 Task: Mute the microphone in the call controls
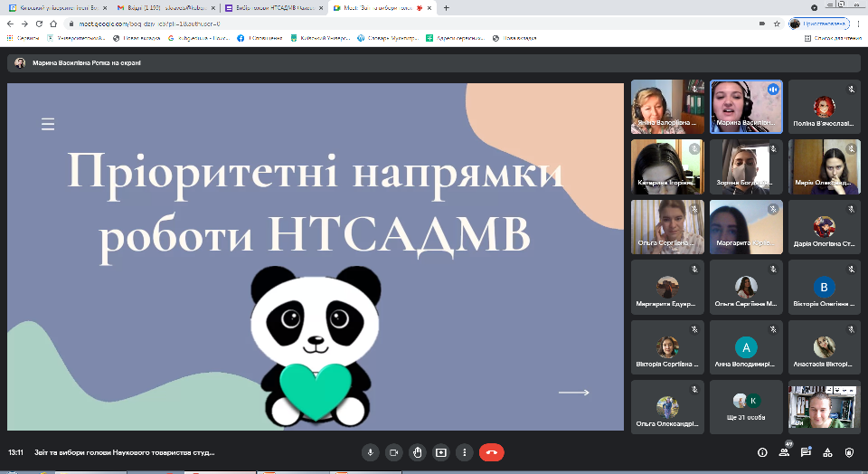[x=370, y=451]
